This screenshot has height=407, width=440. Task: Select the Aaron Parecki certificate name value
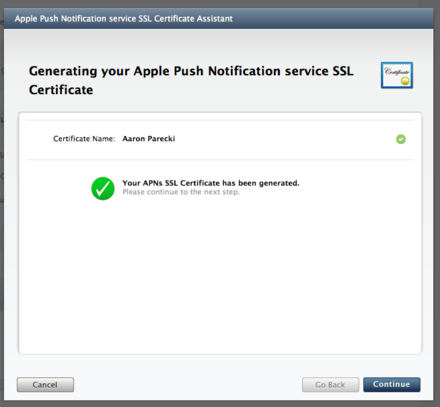pos(149,139)
